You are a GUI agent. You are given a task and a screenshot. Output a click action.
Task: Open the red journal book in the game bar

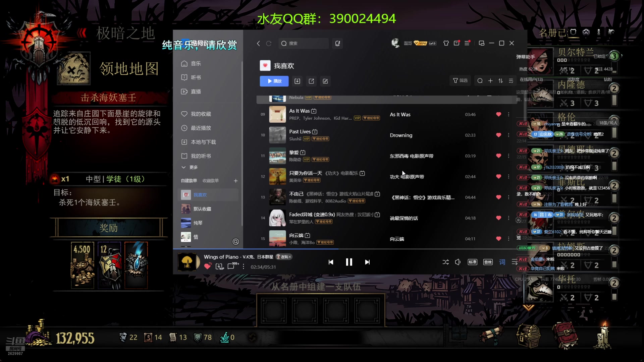pyautogui.click(x=565, y=336)
